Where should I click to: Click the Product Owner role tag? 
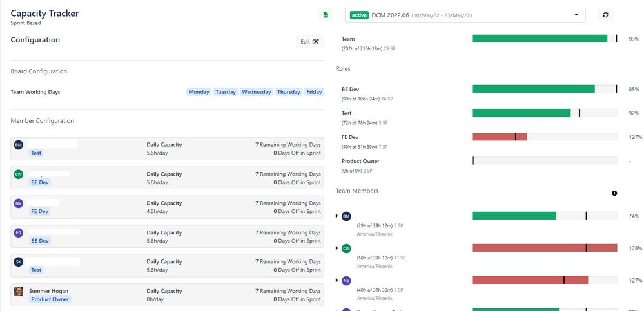tap(50, 299)
